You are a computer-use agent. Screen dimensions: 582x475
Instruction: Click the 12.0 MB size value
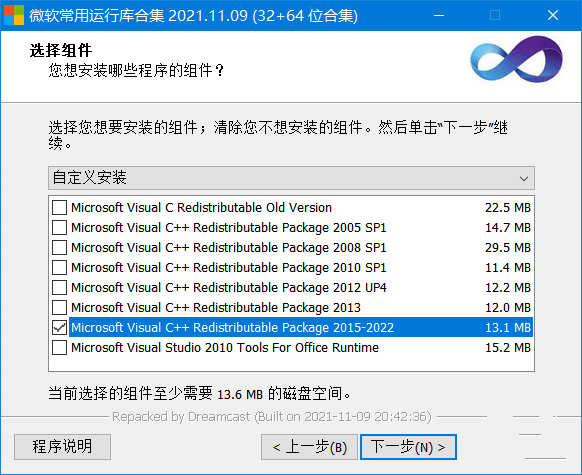tap(508, 308)
